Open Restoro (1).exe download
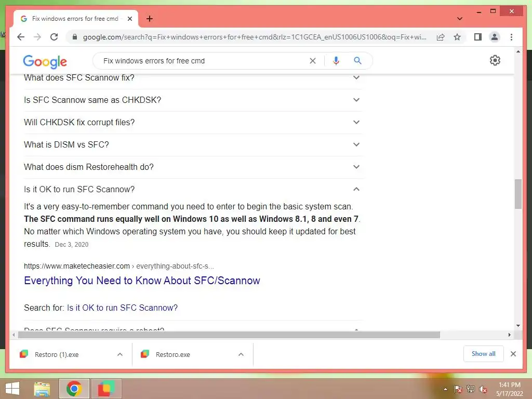The image size is (532, 399). [57, 354]
